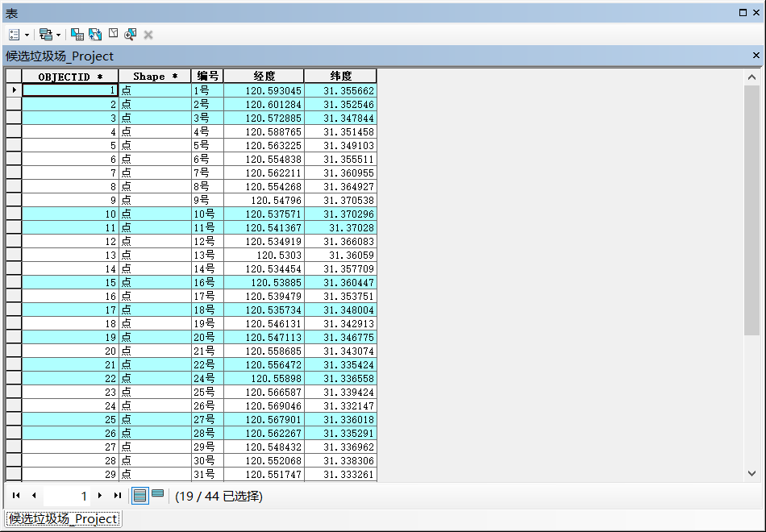Close the 候选垃圾场_Project table pane

pos(756,56)
